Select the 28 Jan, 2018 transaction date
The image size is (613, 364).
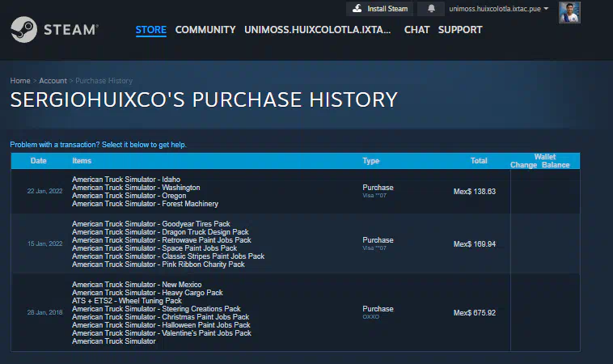[44, 312]
